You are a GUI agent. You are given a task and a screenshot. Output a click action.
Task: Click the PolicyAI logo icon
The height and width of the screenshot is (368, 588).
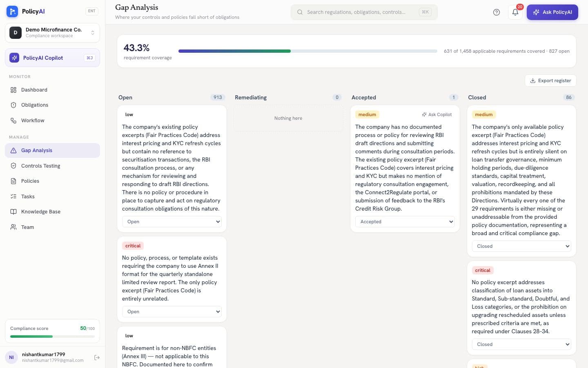pyautogui.click(x=12, y=11)
